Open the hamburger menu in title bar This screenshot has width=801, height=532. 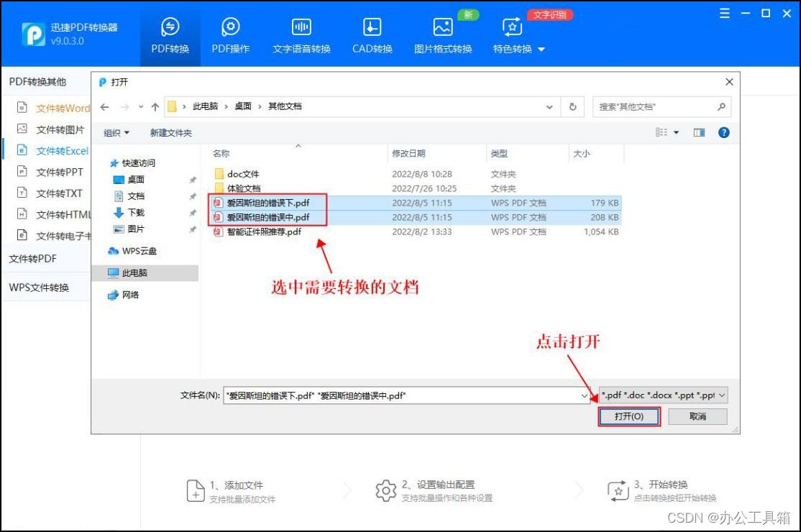[x=724, y=13]
